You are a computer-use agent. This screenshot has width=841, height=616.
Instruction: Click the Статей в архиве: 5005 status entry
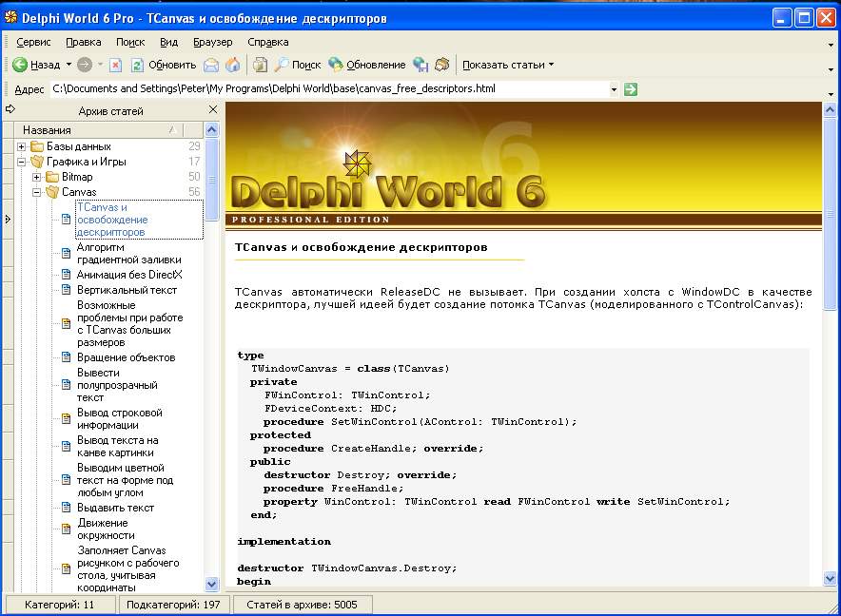[302, 605]
